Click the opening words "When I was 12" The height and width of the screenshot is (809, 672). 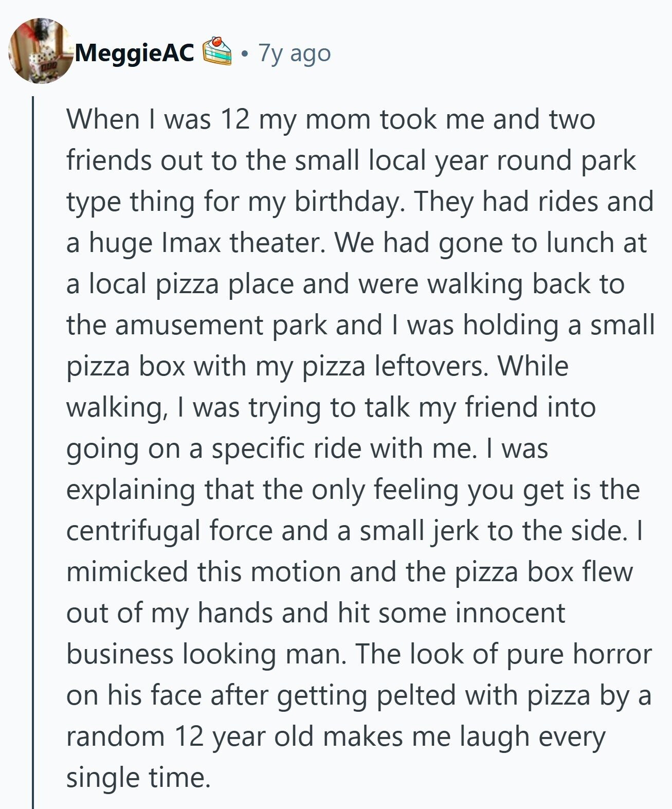click(158, 119)
